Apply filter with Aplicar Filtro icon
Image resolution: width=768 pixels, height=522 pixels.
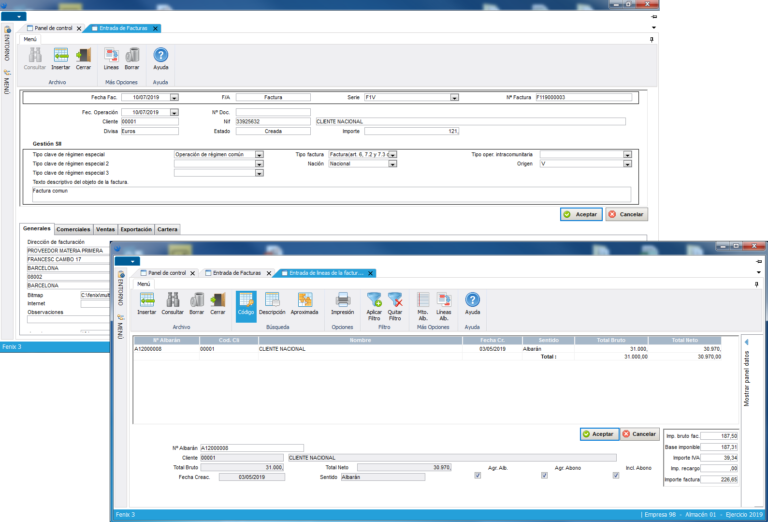click(x=374, y=303)
